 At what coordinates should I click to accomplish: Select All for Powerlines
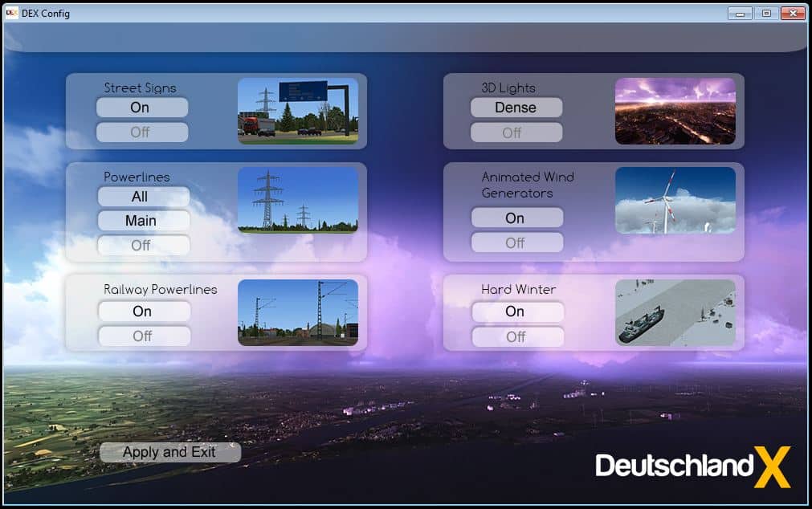[x=142, y=197]
